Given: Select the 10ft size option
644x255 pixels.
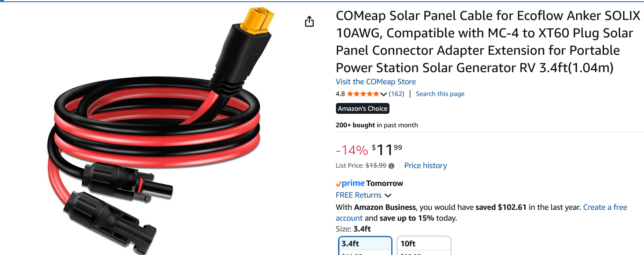Looking at the screenshot, I should [423, 245].
